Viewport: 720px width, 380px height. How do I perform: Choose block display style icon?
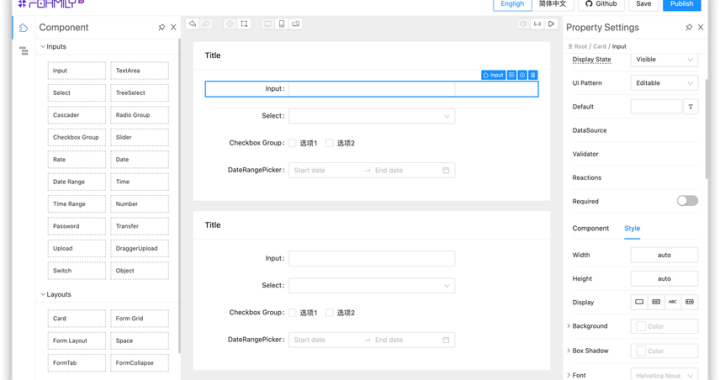[639, 302]
